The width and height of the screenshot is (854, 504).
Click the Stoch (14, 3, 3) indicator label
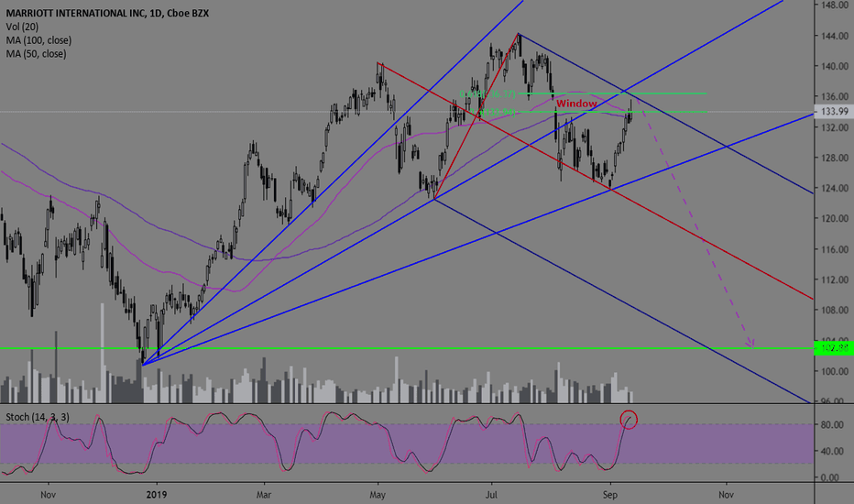[38, 417]
